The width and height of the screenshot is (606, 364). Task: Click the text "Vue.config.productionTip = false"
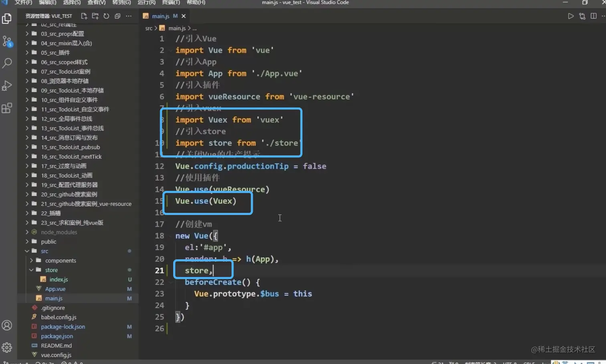click(x=250, y=166)
